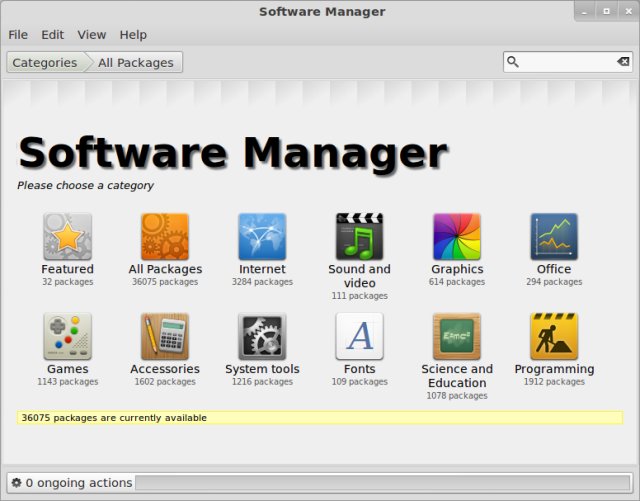Click the '614 packages' count text
This screenshot has width=640, height=501.
(x=457, y=282)
